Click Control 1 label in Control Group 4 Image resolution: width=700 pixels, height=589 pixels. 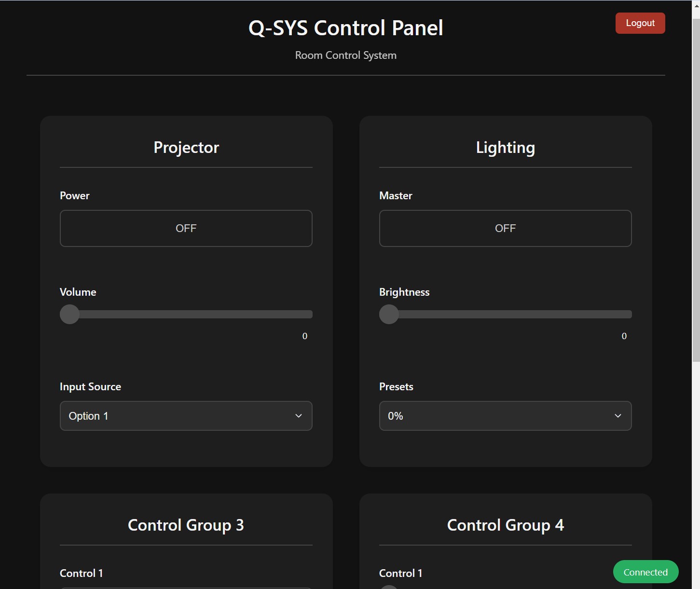(400, 573)
